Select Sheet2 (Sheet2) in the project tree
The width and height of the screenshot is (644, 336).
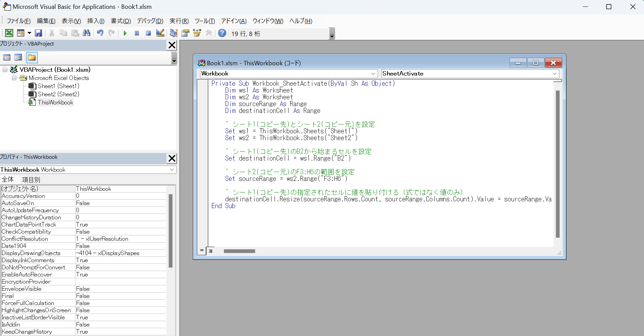(58, 94)
